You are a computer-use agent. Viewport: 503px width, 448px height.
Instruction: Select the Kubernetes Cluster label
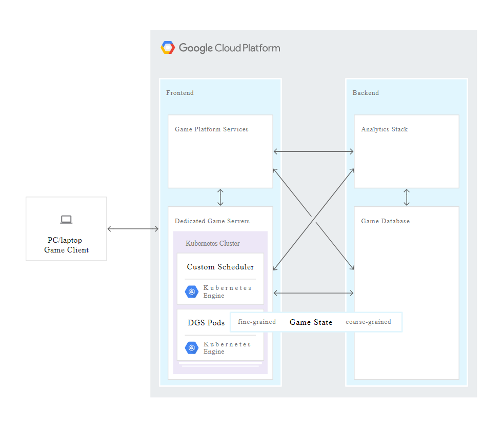pos(212,243)
